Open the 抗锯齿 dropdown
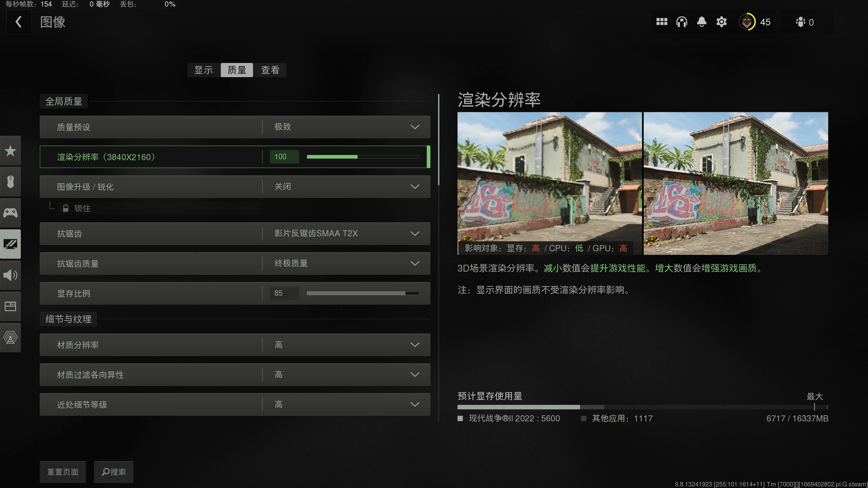The width and height of the screenshot is (868, 488). tap(415, 233)
